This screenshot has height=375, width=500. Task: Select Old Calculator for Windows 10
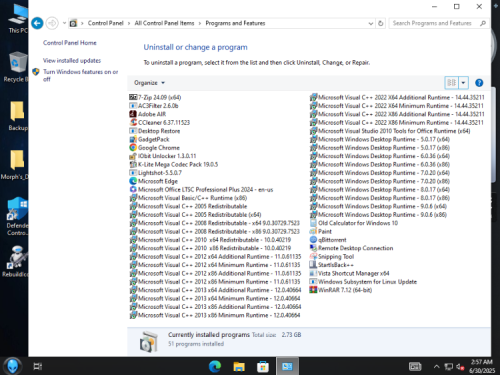tap(354, 223)
